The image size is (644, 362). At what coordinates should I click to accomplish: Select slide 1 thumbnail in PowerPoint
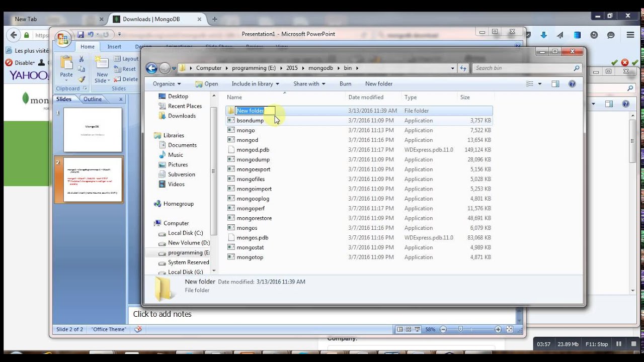tap(93, 130)
